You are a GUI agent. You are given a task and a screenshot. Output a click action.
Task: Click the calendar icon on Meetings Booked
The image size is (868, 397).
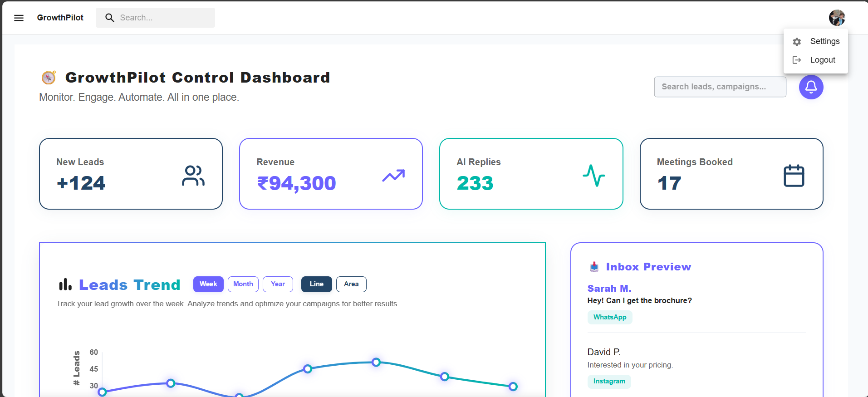pyautogui.click(x=794, y=176)
